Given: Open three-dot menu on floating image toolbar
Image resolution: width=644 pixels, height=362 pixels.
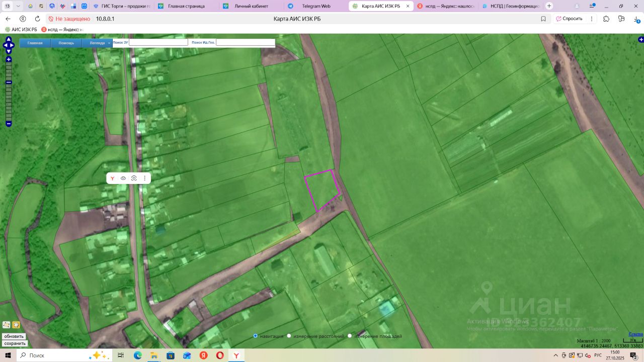Looking at the screenshot, I should pyautogui.click(x=145, y=178).
